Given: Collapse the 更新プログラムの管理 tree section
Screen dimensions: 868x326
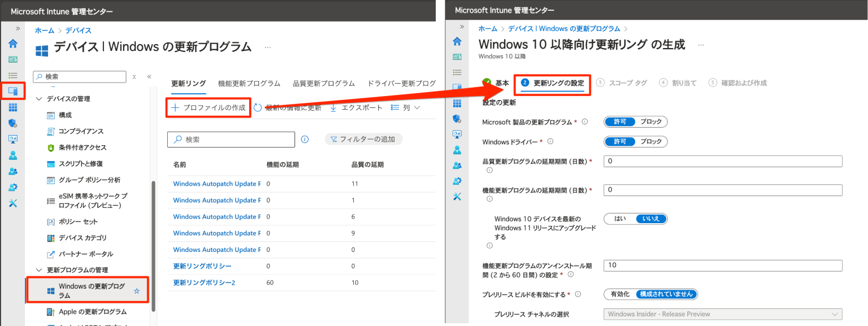Looking at the screenshot, I should pos(38,270).
